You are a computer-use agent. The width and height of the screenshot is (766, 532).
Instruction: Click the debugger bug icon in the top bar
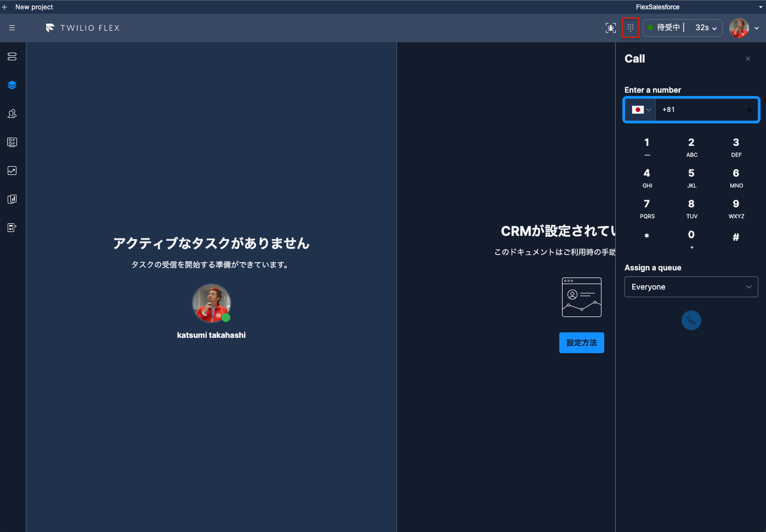pyautogui.click(x=610, y=27)
